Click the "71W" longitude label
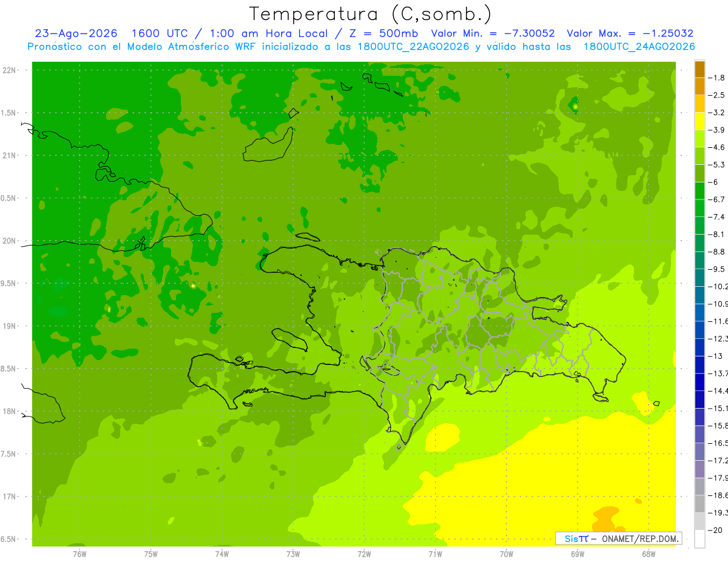Screen dimensions: 728x562 tap(435, 554)
